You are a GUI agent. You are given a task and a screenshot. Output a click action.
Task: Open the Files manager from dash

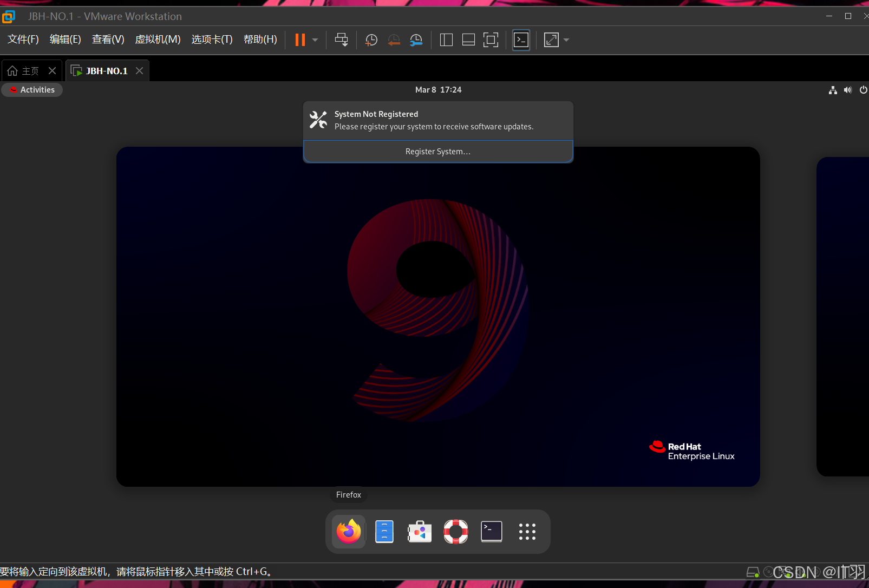pos(384,532)
